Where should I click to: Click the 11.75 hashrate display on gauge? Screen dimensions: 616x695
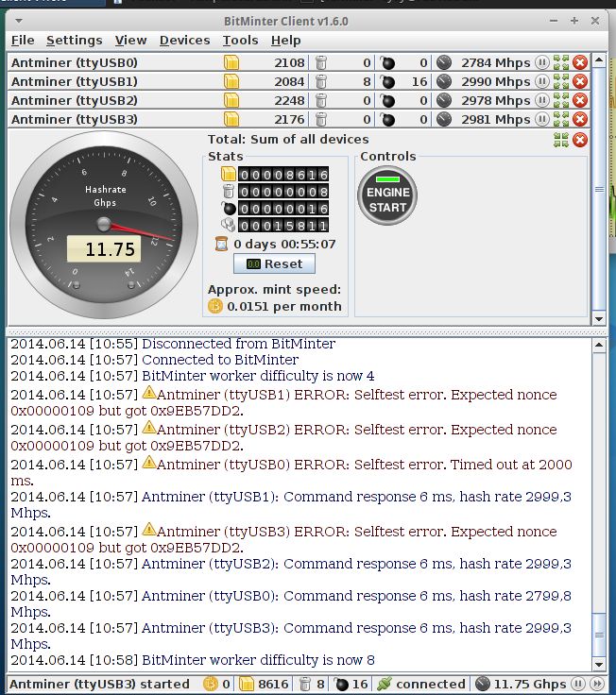pos(104,248)
